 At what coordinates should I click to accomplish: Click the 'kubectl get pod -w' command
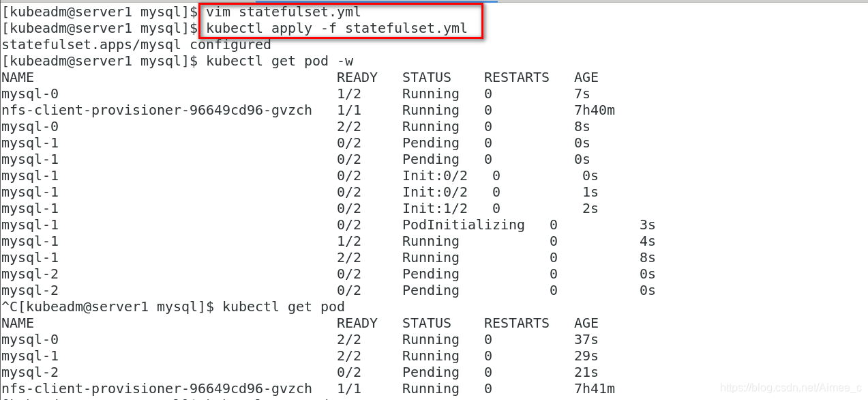(280, 61)
